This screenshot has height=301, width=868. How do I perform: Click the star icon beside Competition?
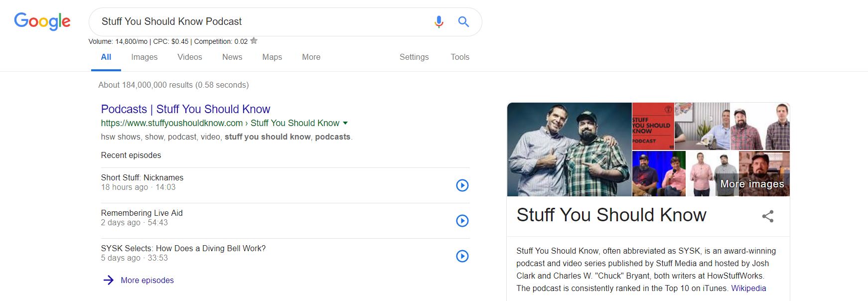pos(254,41)
